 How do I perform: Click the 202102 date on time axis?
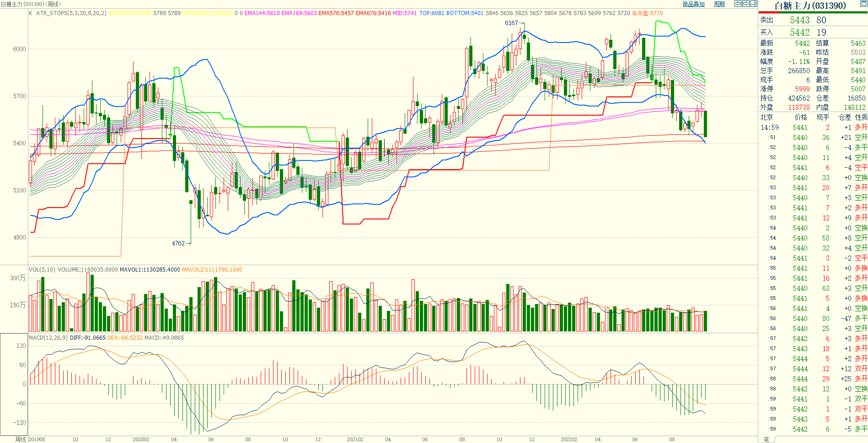(355, 439)
